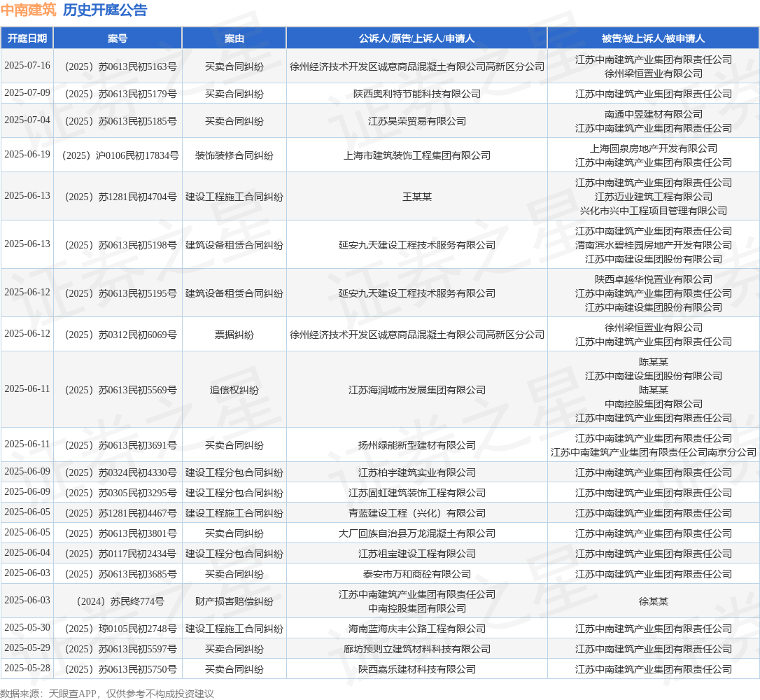Click plaintiff 江苏昊荣贸易有限公司
Viewport: 760px width, 700px height.
[x=417, y=120]
